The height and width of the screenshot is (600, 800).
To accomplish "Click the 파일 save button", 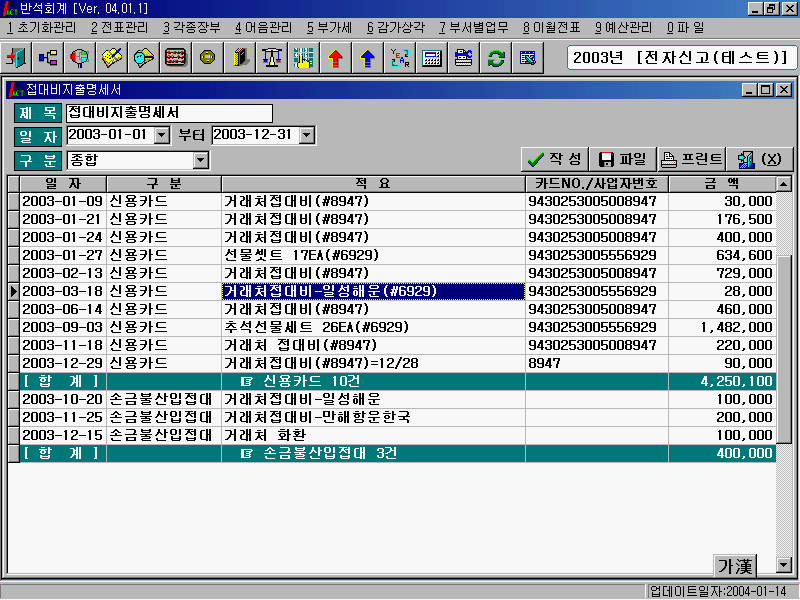I will 622,160.
